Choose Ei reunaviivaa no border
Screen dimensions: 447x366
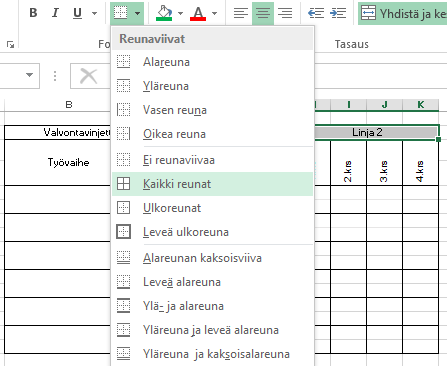212,160
